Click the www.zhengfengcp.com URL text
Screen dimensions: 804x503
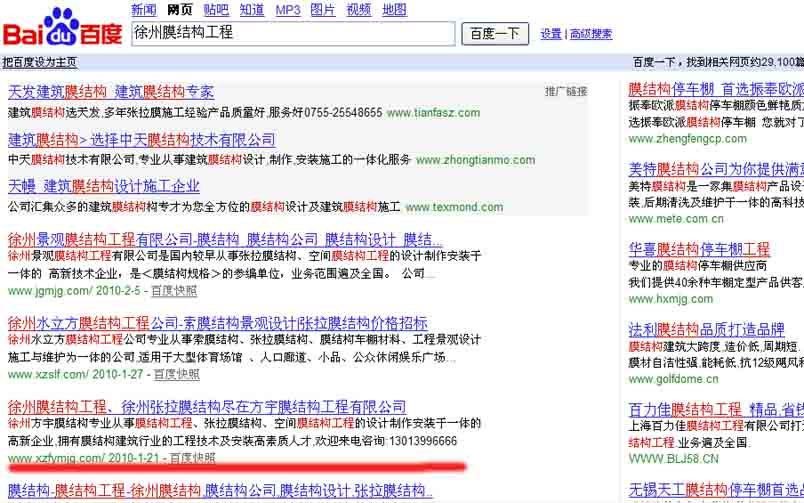(688, 139)
